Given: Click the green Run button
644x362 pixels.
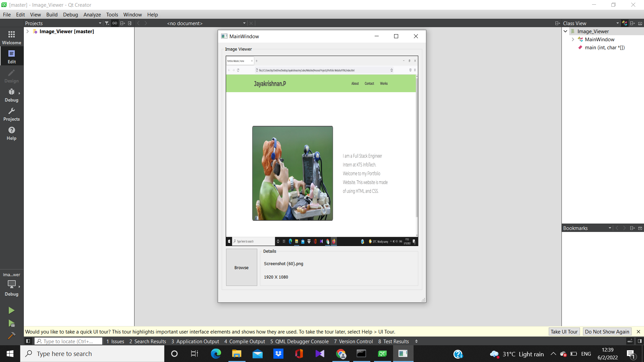Looking at the screenshot, I should [11, 310].
